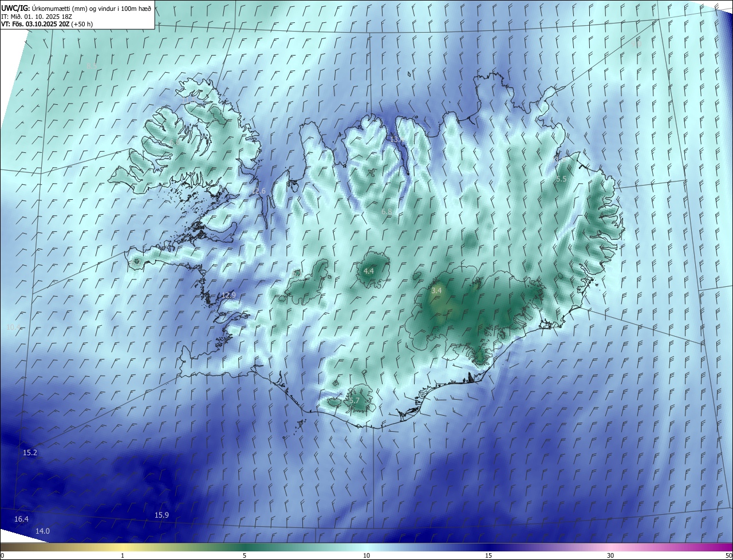Click the color scale tick labeled 1
Image resolution: width=733 pixels, height=560 pixels.
123,555
